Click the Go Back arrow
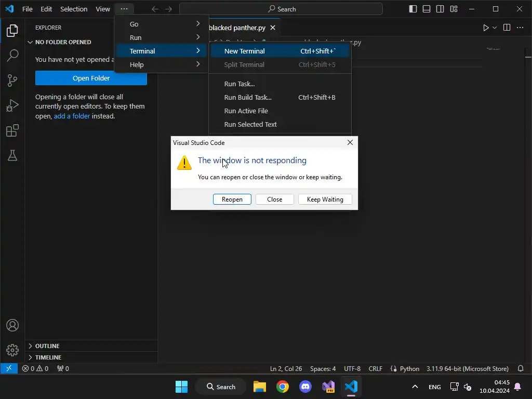532x399 pixels. [x=155, y=9]
